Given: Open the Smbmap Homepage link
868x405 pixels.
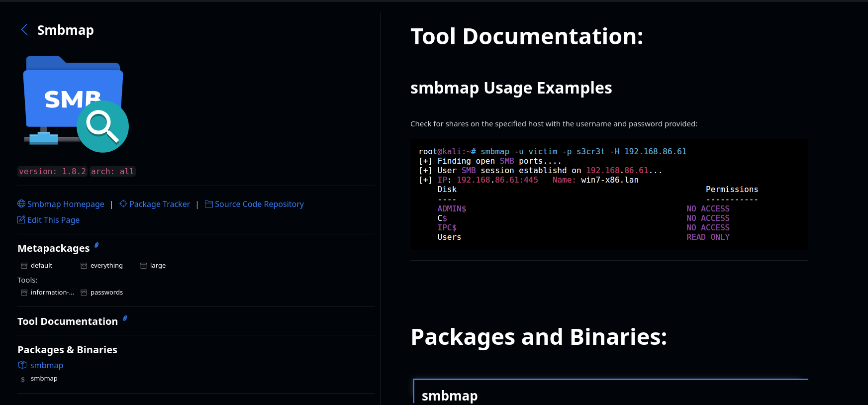Looking at the screenshot, I should [x=66, y=204].
